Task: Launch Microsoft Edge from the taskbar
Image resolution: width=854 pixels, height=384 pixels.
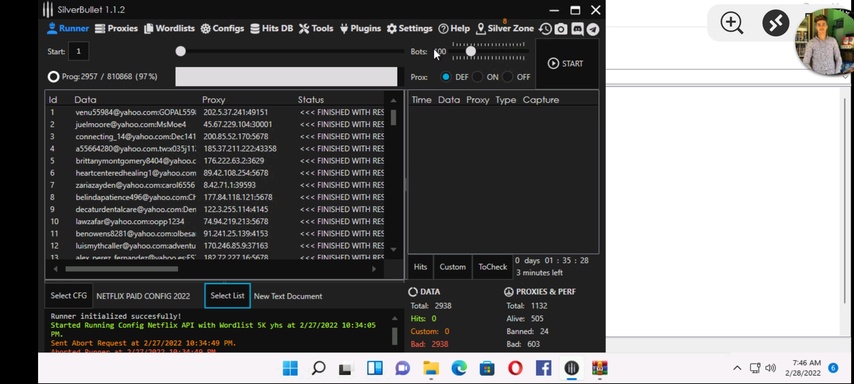Action: (x=459, y=368)
